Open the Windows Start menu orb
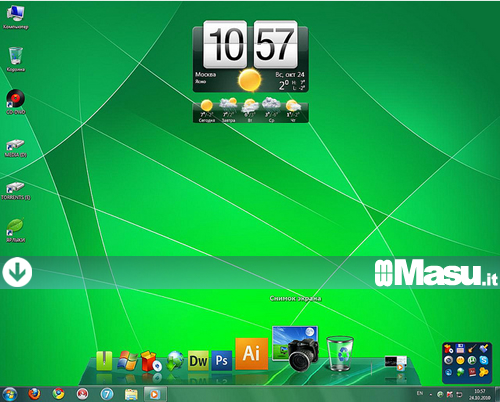Image resolution: width=500 pixels, height=402 pixels. pyautogui.click(x=9, y=395)
